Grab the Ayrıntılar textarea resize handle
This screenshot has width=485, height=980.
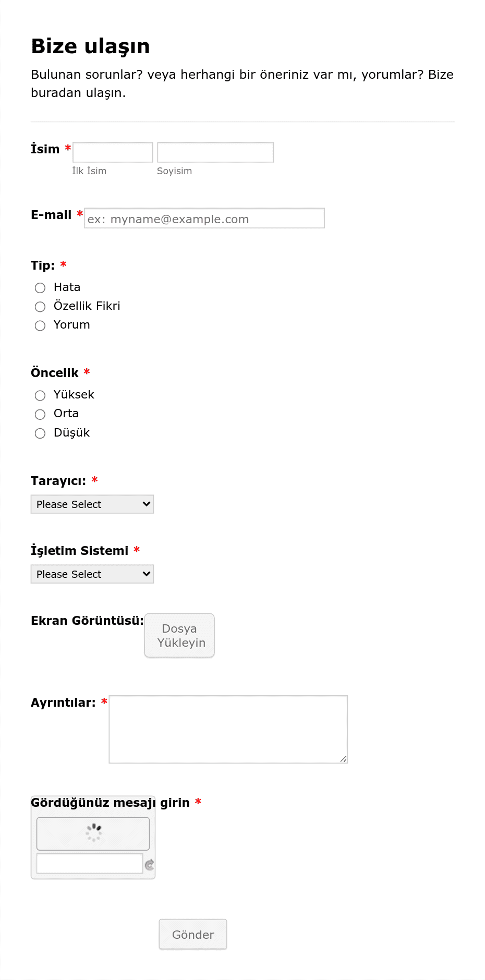point(343,759)
